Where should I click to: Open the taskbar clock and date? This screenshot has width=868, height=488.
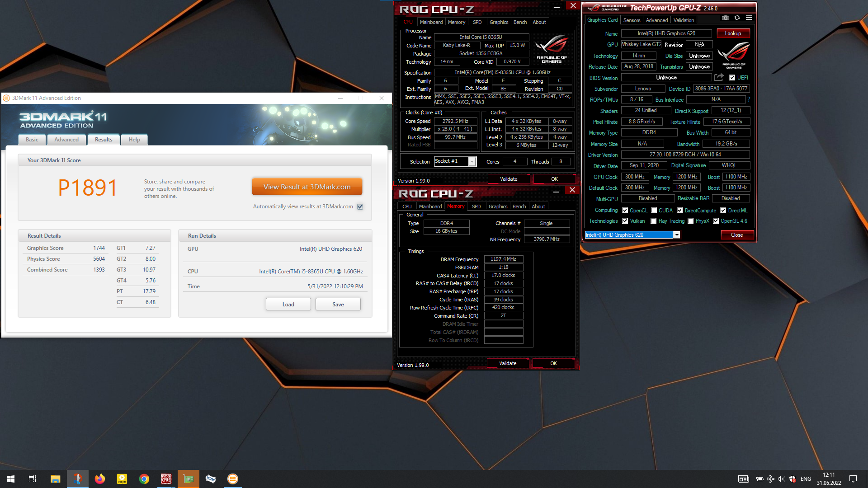pyautogui.click(x=829, y=479)
